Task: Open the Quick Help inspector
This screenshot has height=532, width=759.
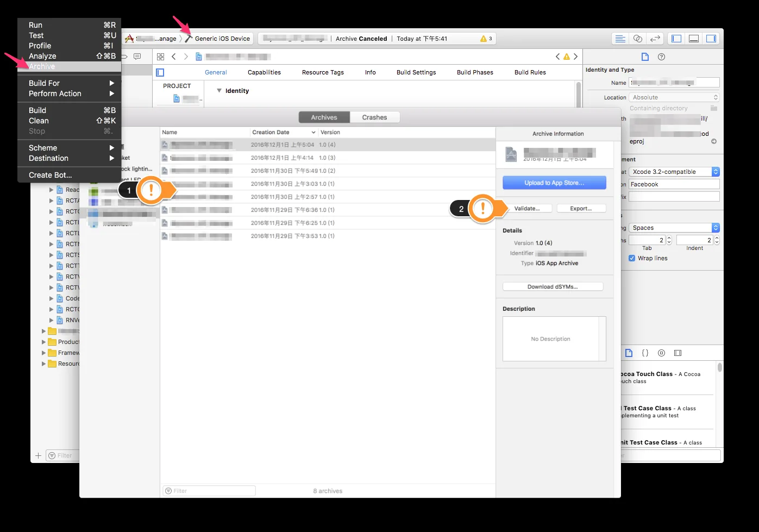Action: coord(661,57)
